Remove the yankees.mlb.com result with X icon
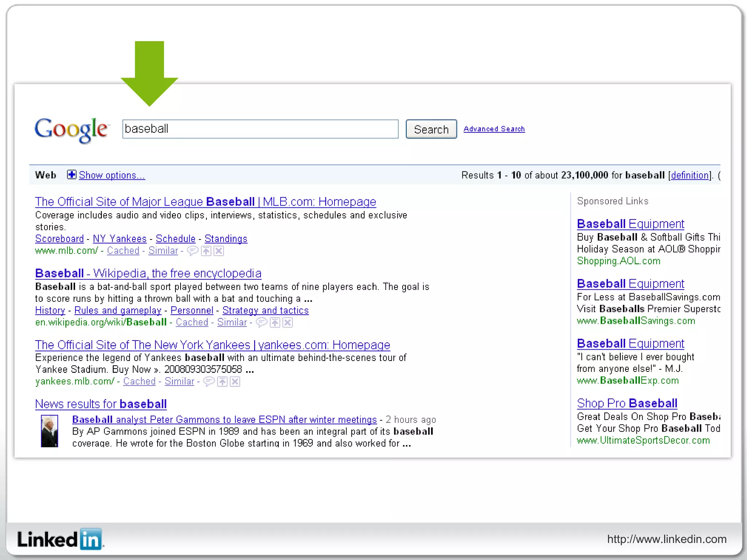The height and width of the screenshot is (560, 747). pyautogui.click(x=235, y=382)
